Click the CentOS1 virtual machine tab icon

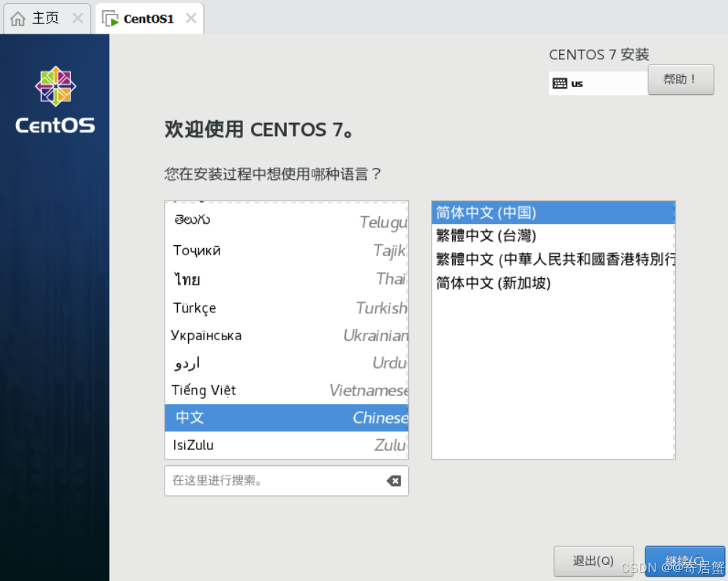pyautogui.click(x=110, y=19)
